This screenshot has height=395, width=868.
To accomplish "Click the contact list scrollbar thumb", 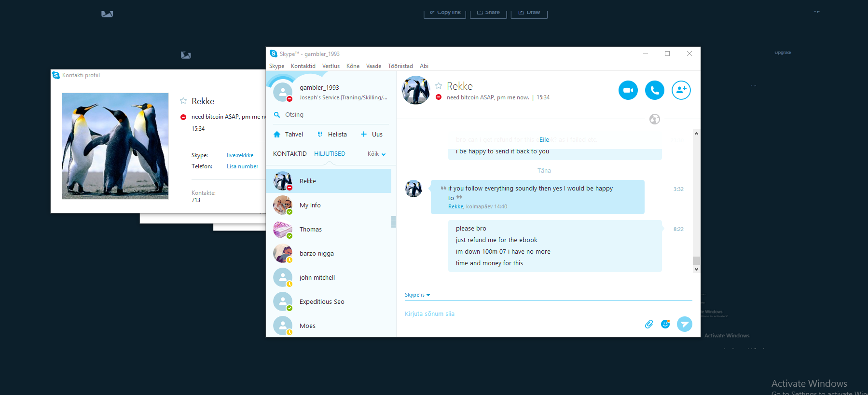I will [394, 222].
